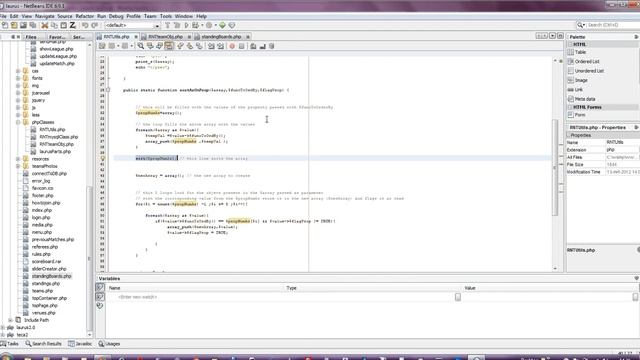Toggle Highlight Search editor button

pyautogui.click(x=169, y=46)
